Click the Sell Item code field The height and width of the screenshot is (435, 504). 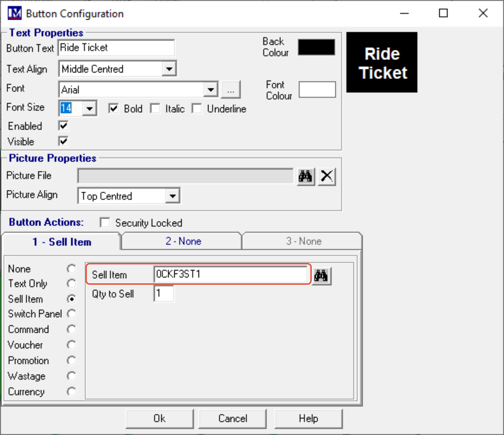point(231,274)
